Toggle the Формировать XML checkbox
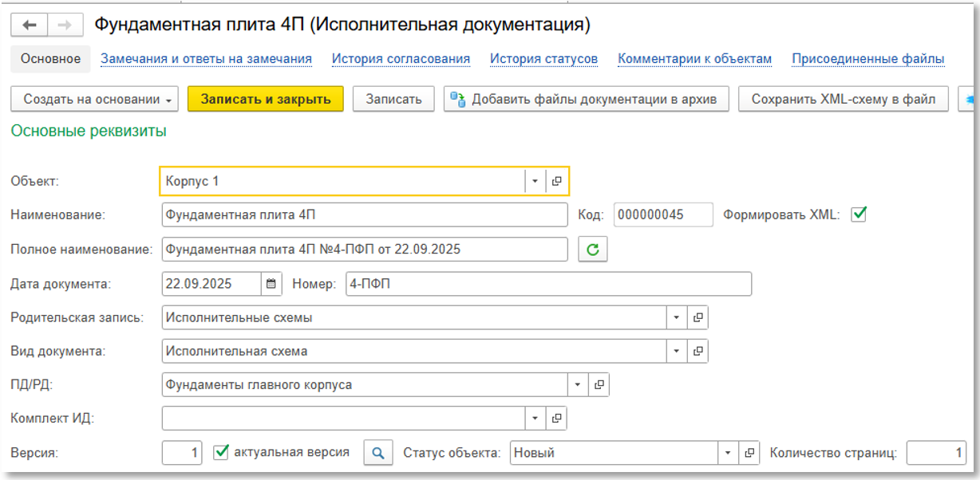Image resolution: width=980 pixels, height=480 pixels. click(x=859, y=214)
